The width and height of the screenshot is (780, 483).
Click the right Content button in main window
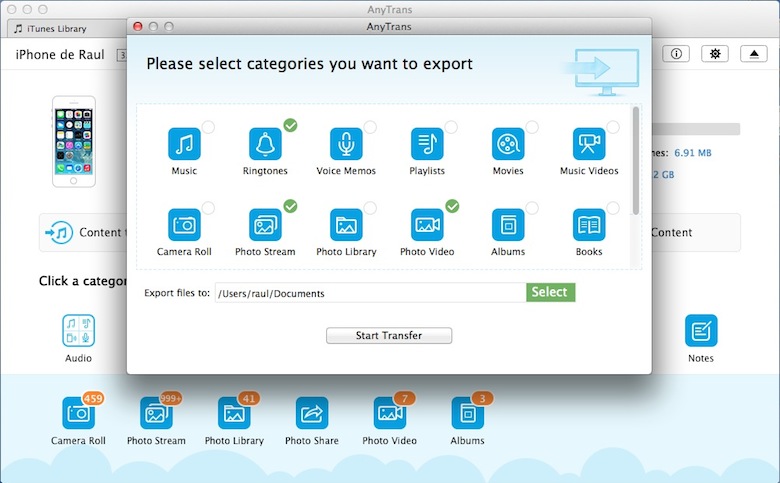tap(696, 232)
